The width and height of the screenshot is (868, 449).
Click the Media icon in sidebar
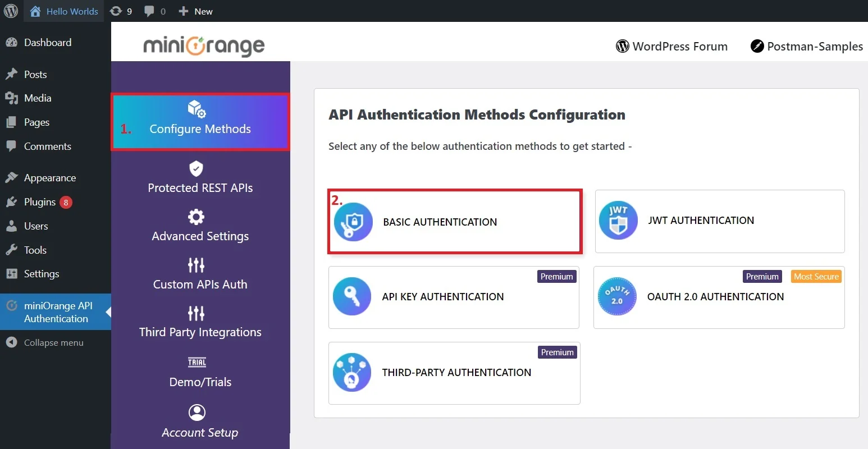tap(11, 98)
